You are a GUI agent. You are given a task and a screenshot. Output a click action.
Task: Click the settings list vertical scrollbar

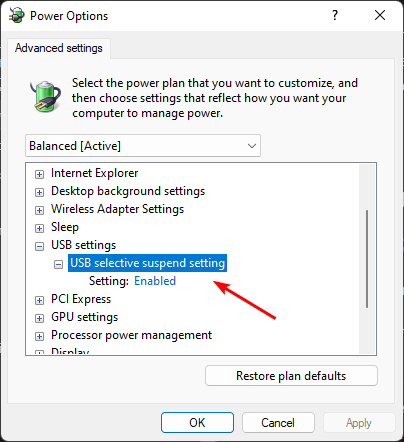pyautogui.click(x=367, y=259)
